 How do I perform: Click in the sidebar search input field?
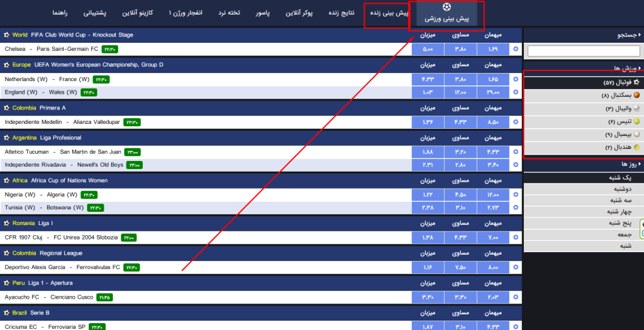point(584,51)
